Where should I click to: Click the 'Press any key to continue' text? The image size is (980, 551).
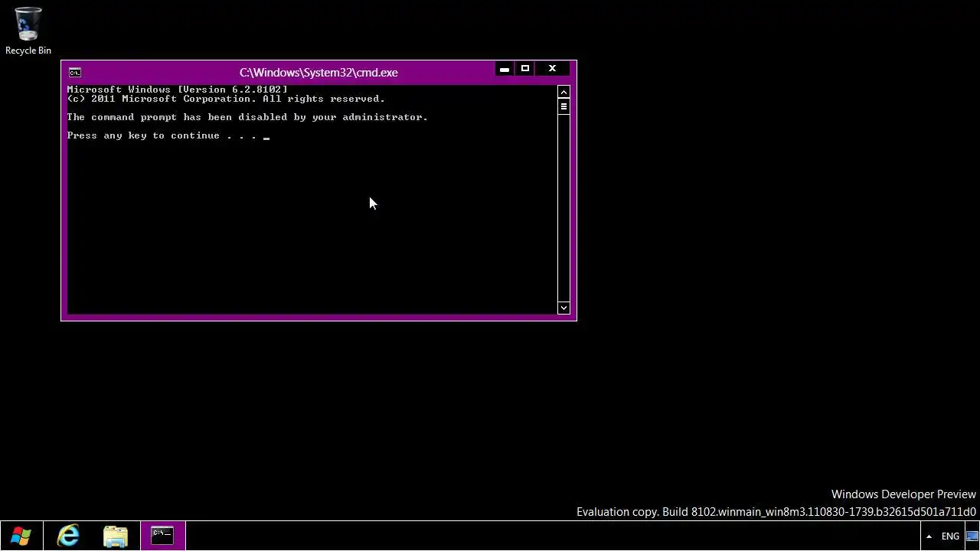[162, 135]
